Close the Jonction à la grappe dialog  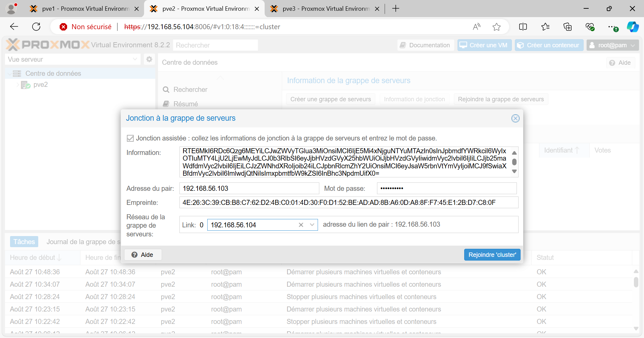pos(515,118)
